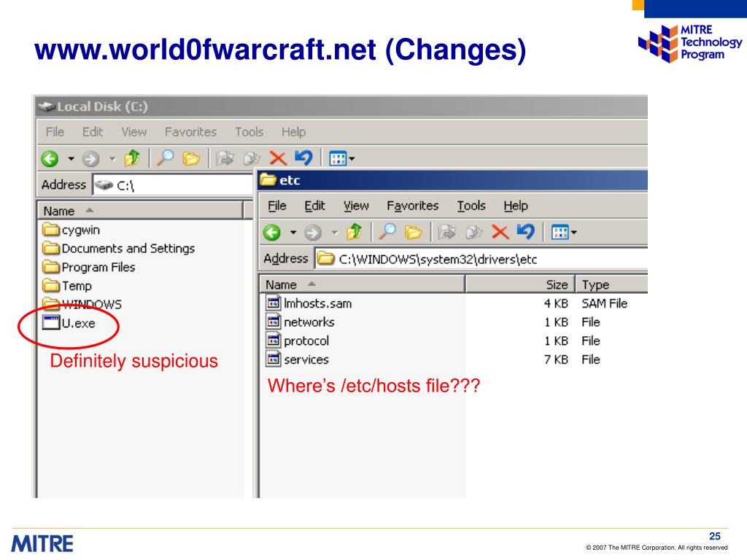Click red Delete X in etc window
The image size is (747, 560).
click(500, 233)
